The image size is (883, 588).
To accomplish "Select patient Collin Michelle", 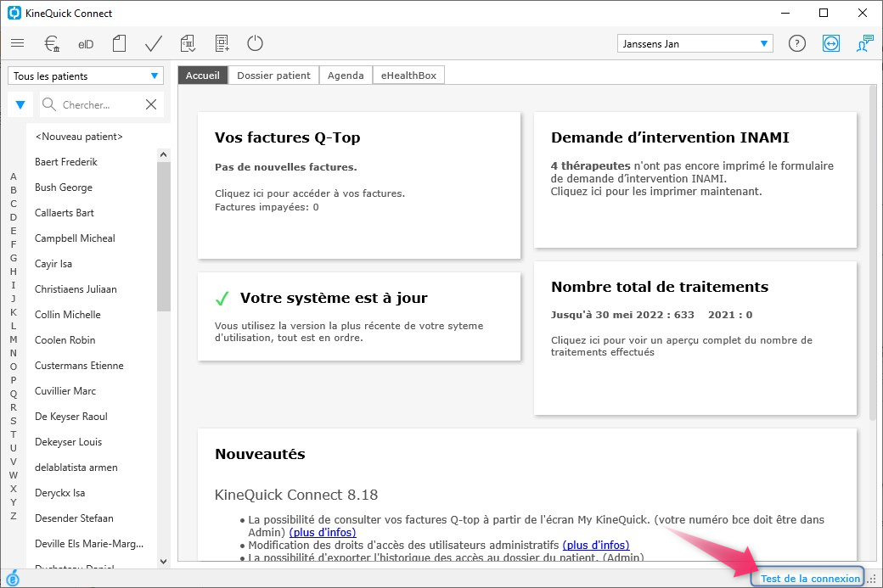I will point(68,315).
